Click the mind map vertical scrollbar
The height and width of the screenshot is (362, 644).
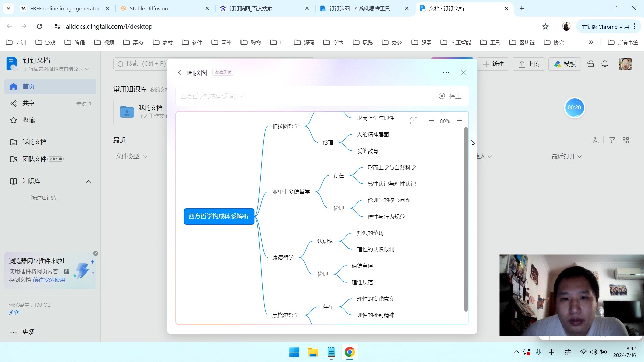tap(466, 220)
